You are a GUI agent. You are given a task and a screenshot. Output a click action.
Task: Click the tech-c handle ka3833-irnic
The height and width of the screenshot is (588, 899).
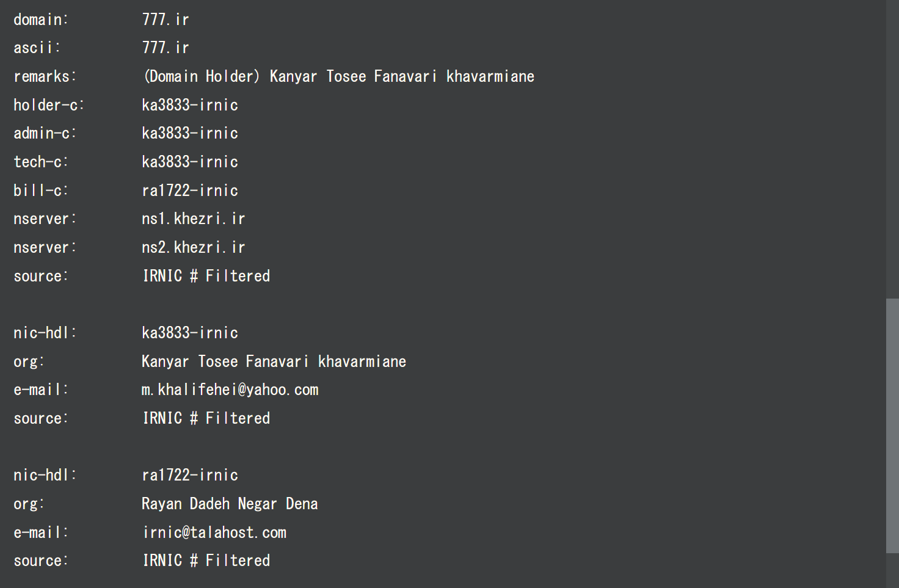[x=190, y=162]
